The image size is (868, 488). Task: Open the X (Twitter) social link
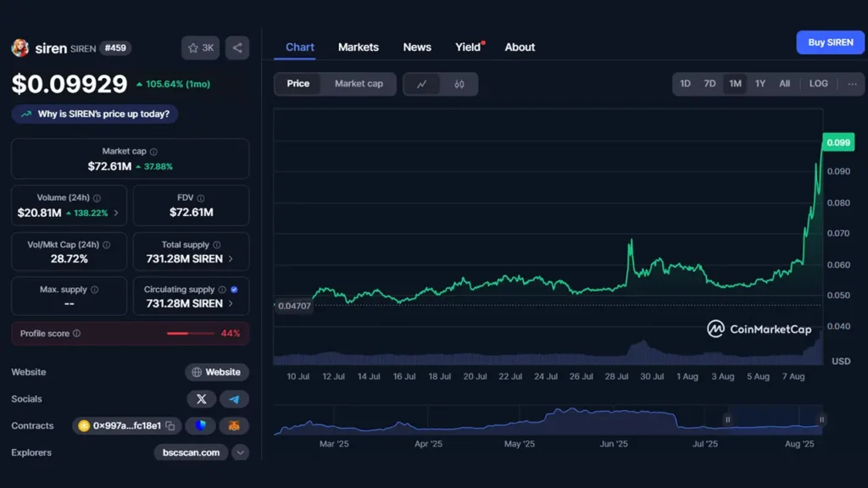(x=202, y=399)
